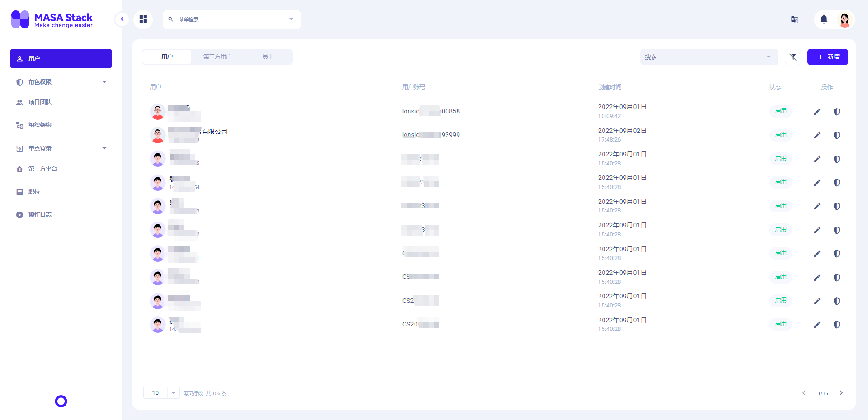This screenshot has height=420, width=868.
Task: Open the 搜索 user filter dropdown
Action: [709, 57]
